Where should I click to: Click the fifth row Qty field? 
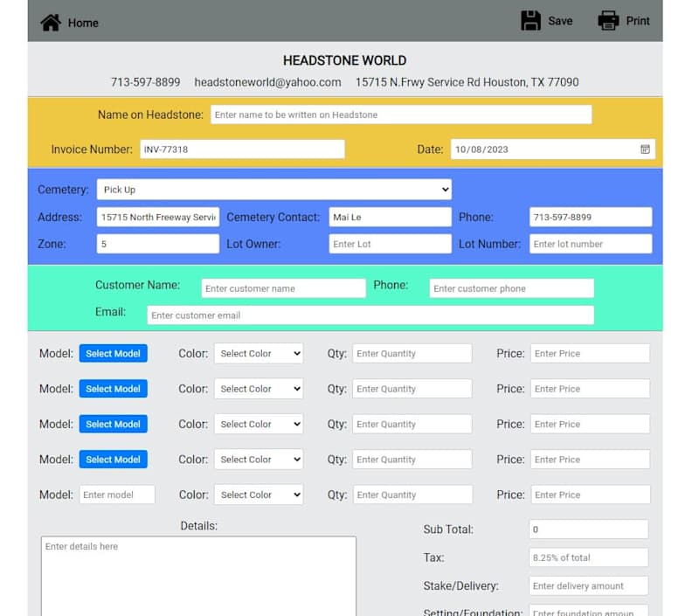(x=412, y=495)
